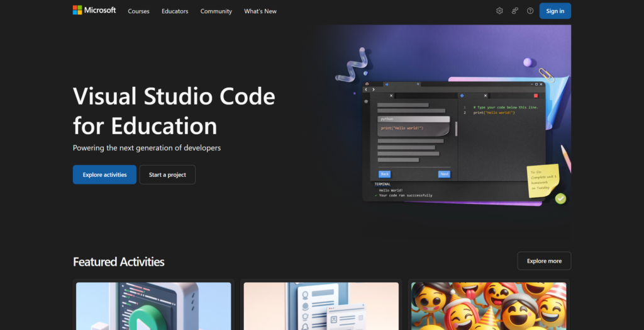
Task: Open the Courses menu item
Action: point(138,11)
